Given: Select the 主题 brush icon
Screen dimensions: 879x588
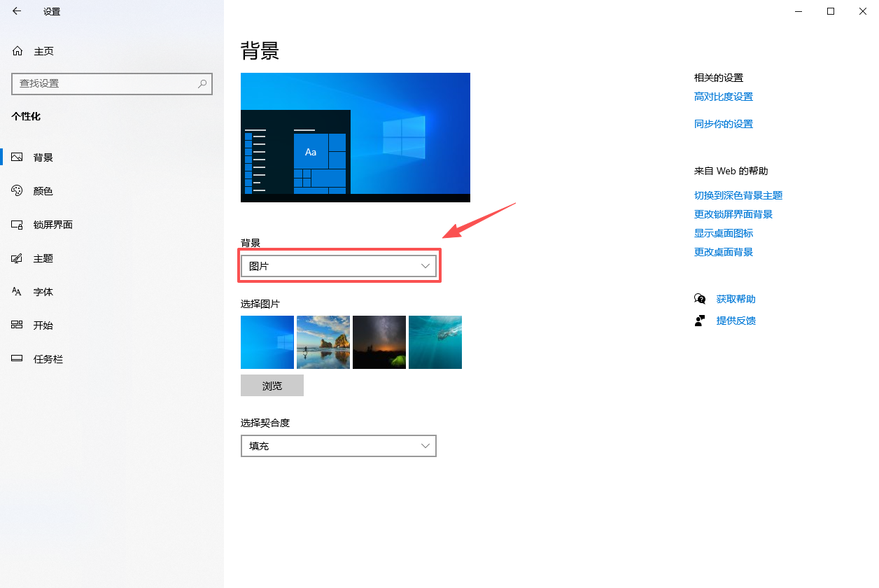Looking at the screenshot, I should tap(17, 258).
